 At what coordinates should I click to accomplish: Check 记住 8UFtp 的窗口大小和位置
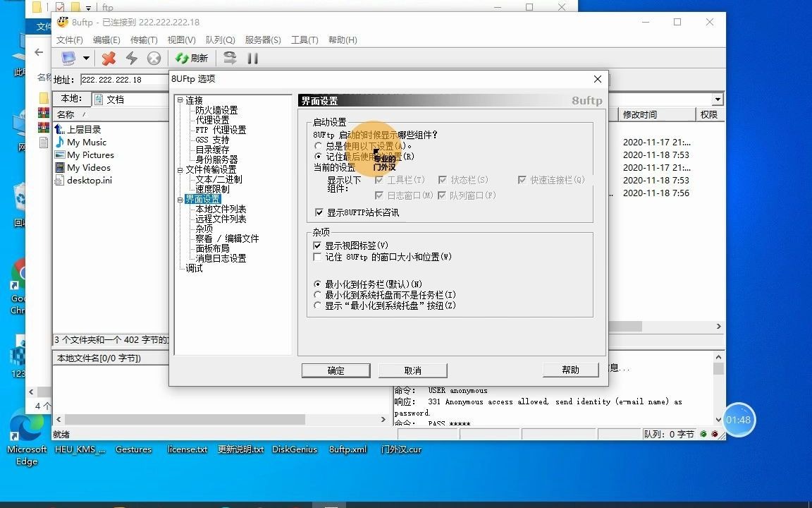tap(317, 257)
